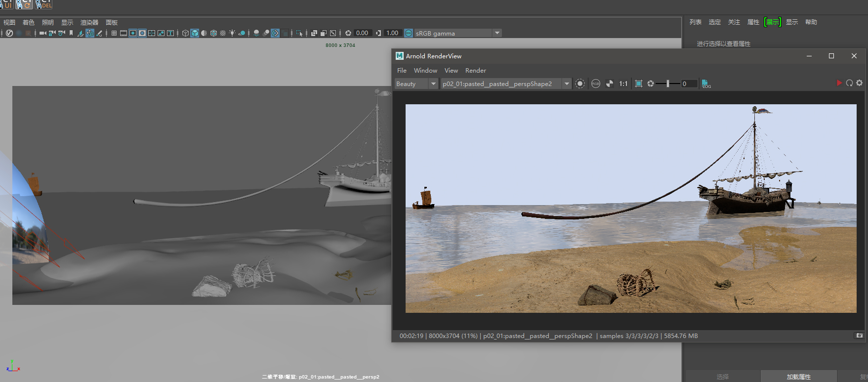This screenshot has width=868, height=382.
Task: Click the RenderView exposure slider
Action: pyautogui.click(x=667, y=84)
